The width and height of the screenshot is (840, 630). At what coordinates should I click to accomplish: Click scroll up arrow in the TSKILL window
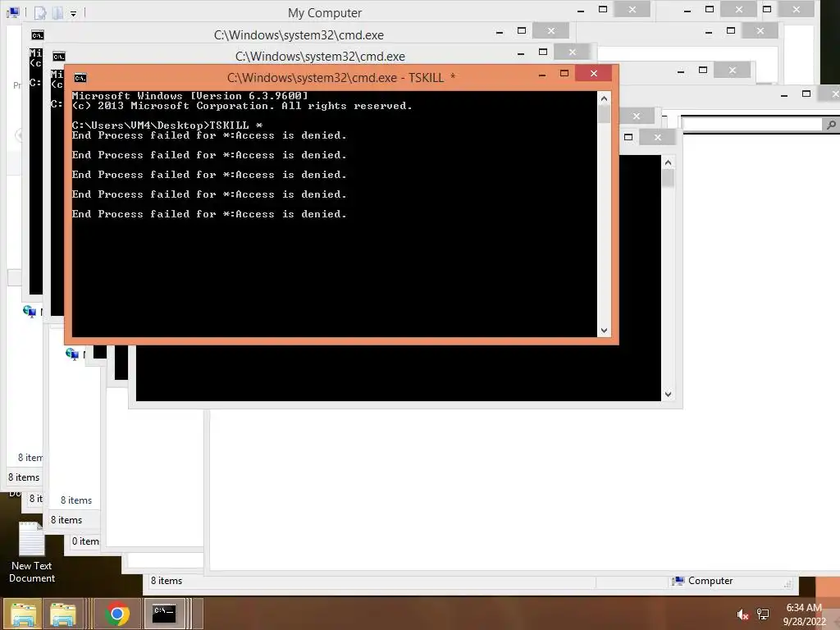(x=605, y=98)
